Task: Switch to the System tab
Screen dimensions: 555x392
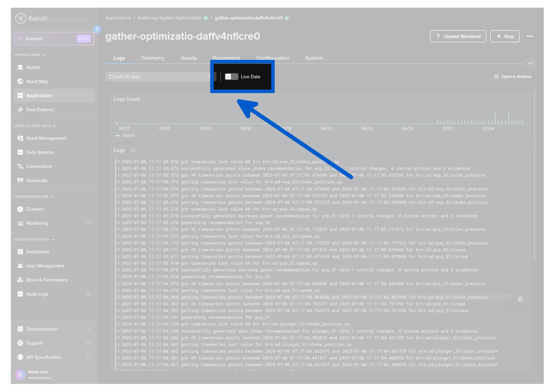Action: 314,58
